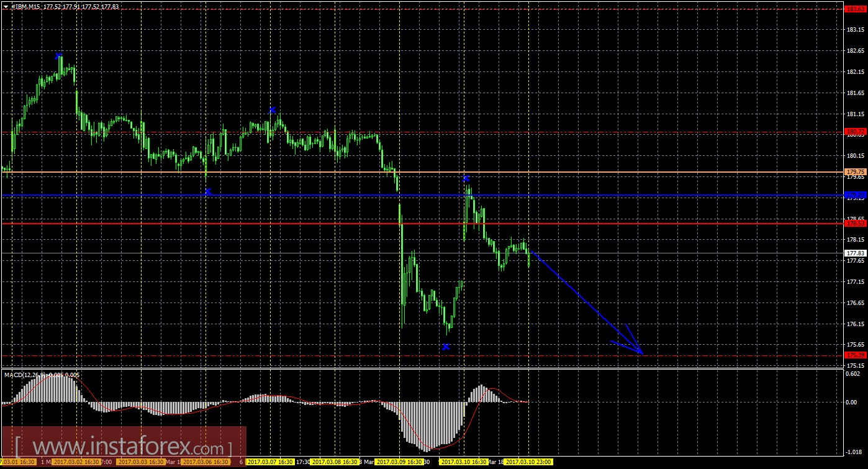Click the 175.65 price scale value

click(855, 345)
